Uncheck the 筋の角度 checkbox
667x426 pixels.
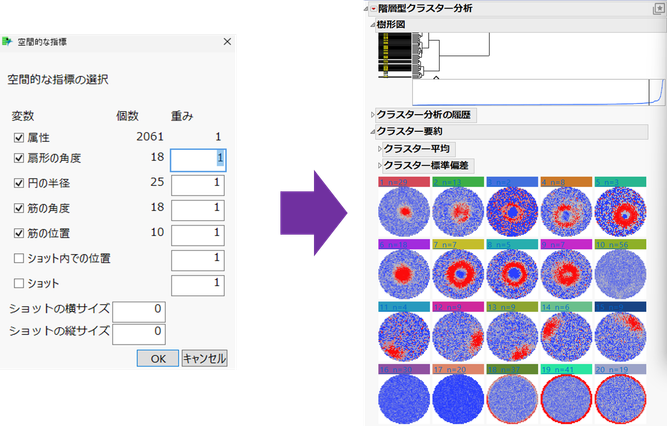19,208
